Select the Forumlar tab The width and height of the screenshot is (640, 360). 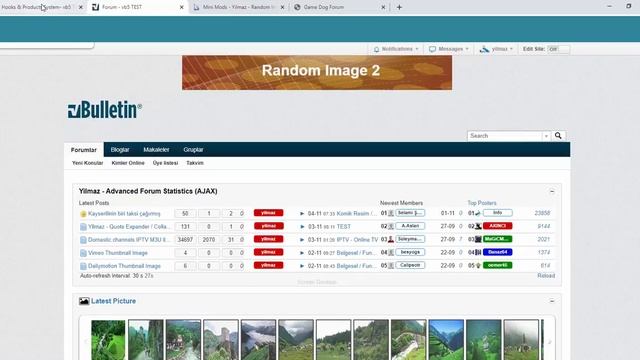pos(84,150)
